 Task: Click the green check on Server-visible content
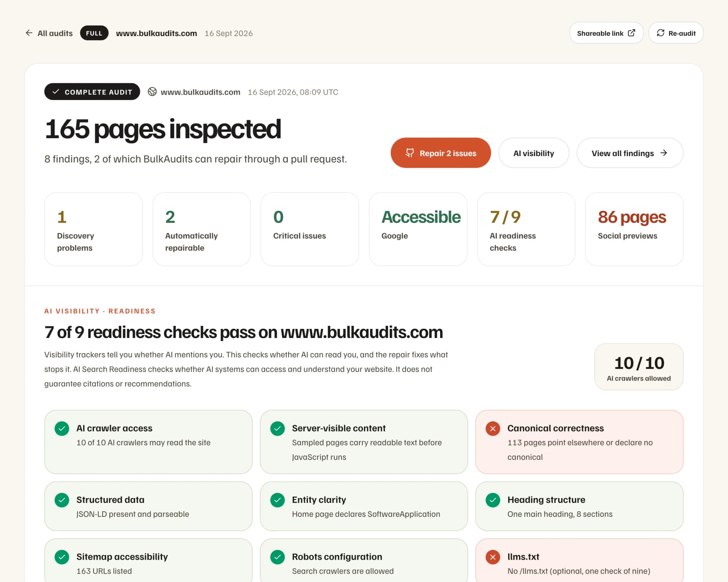(x=277, y=429)
